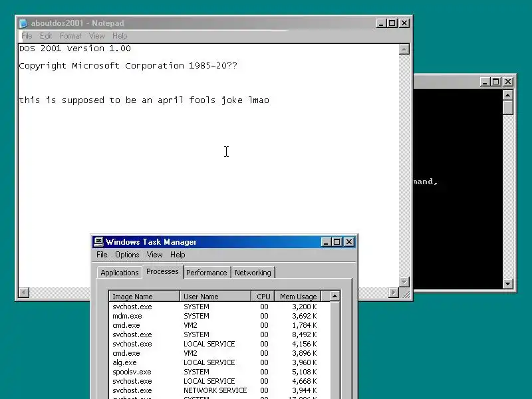
Task: Open Notepad View menu
Action: (96, 36)
